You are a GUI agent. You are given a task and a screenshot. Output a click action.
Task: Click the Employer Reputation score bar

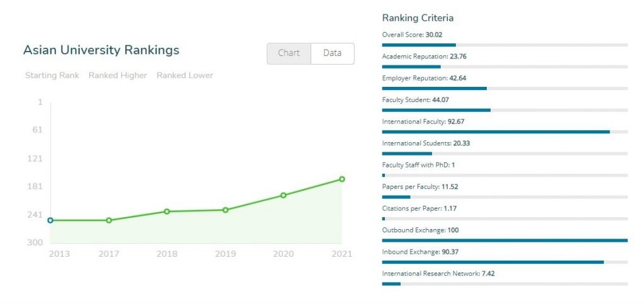point(504,88)
